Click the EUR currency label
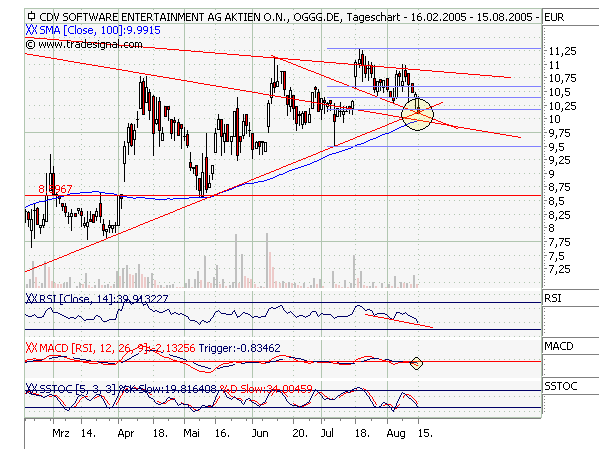The width and height of the screenshot is (600, 450). point(554,17)
